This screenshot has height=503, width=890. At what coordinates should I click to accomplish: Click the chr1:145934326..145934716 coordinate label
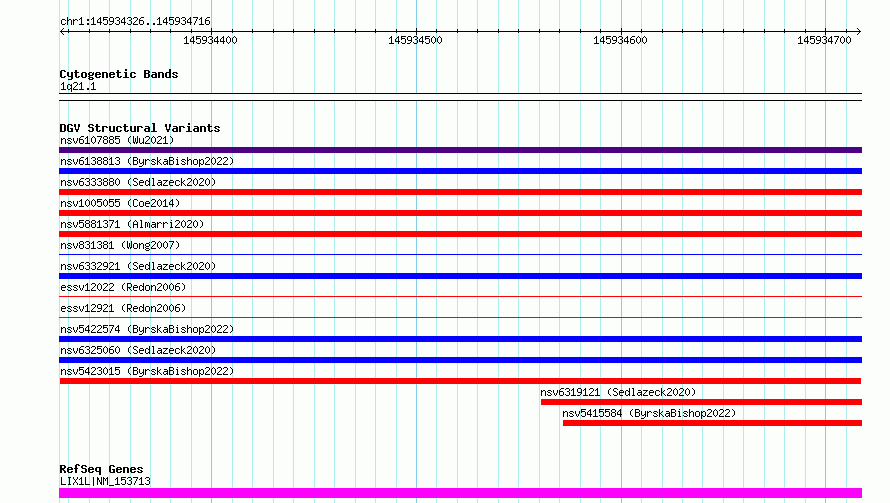[135, 21]
